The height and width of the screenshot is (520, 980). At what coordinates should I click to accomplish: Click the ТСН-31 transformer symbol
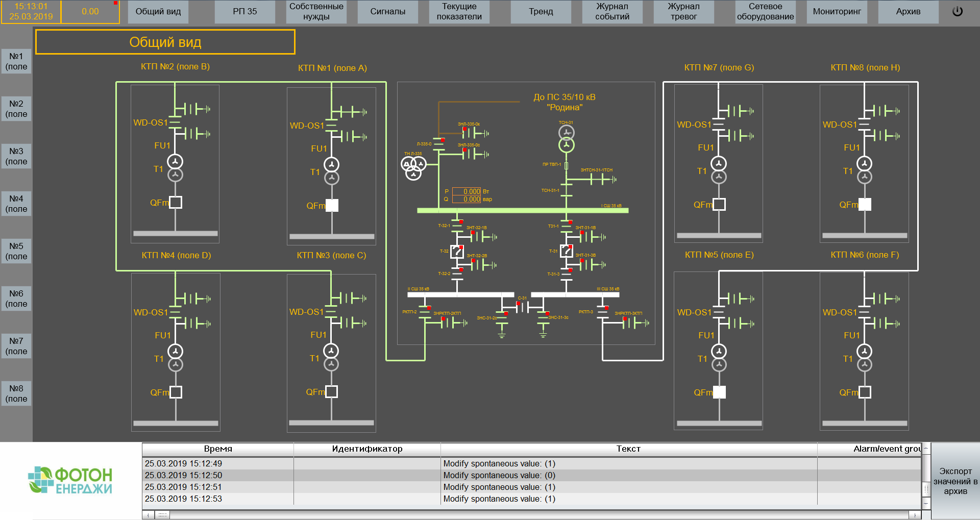[x=566, y=139]
